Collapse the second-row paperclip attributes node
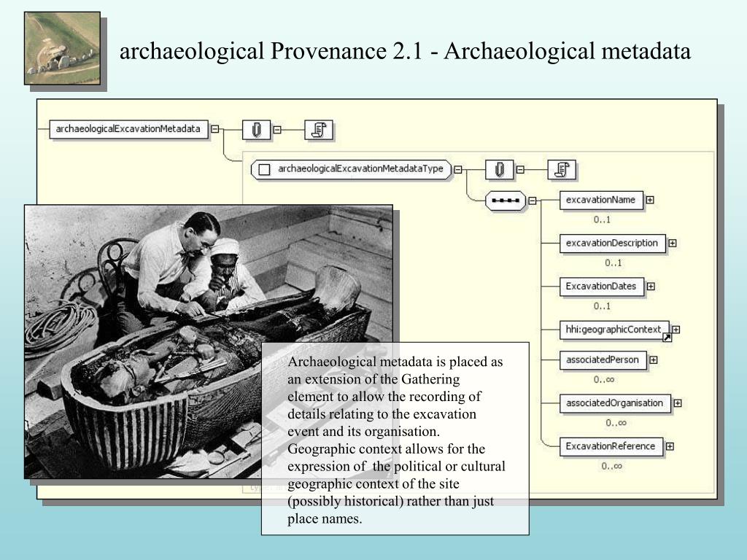Screen dimensions: 747x560 tap(520, 169)
